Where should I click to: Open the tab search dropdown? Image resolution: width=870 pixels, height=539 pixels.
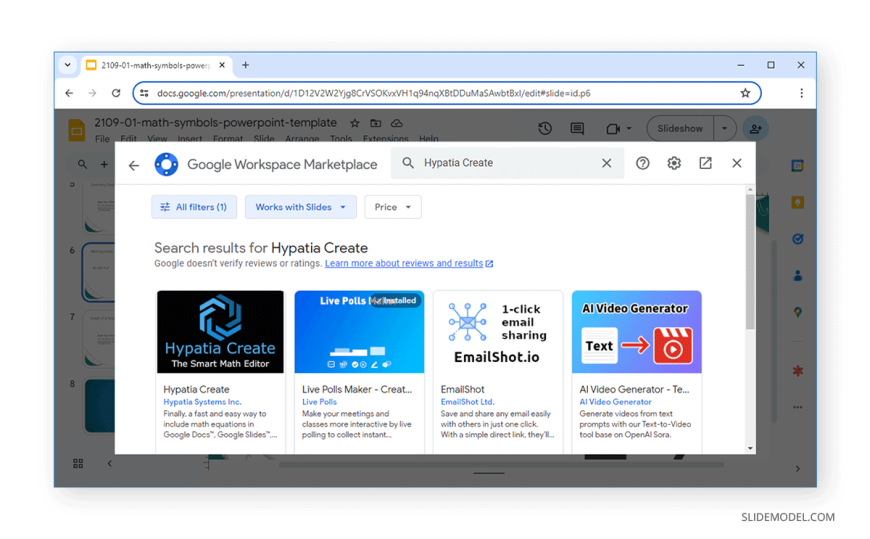[x=67, y=65]
